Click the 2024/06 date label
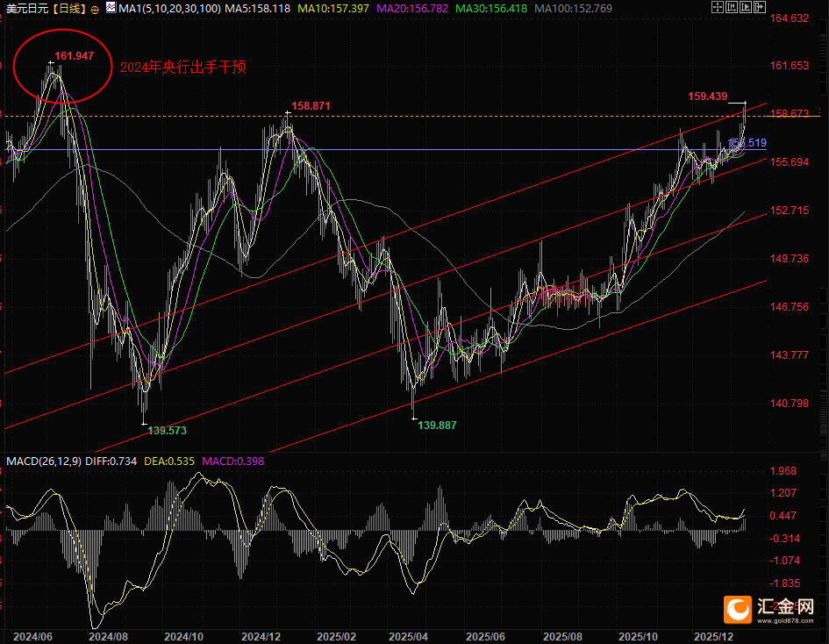 (x=32, y=636)
